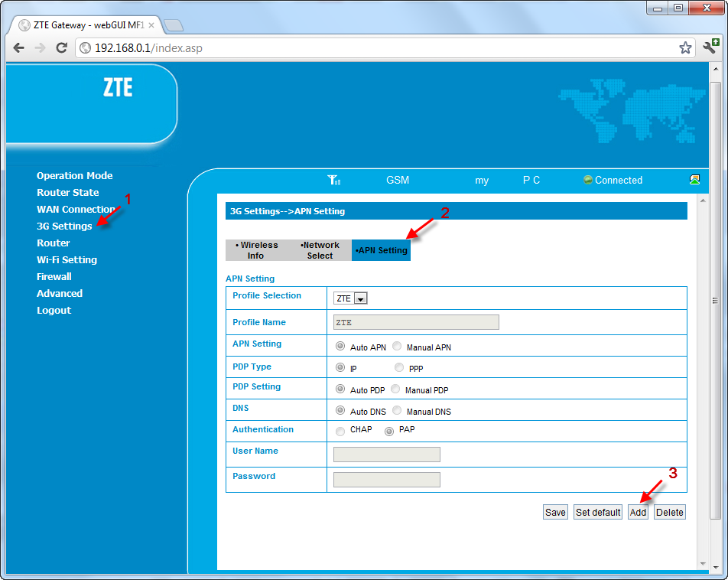
Task: Click the site globe icon in address bar
Action: coord(86,48)
